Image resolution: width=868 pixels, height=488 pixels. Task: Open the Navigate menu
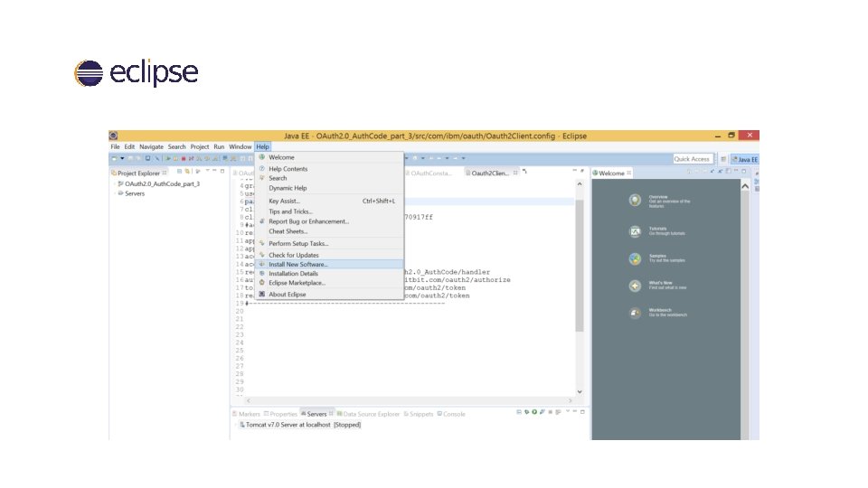151,146
